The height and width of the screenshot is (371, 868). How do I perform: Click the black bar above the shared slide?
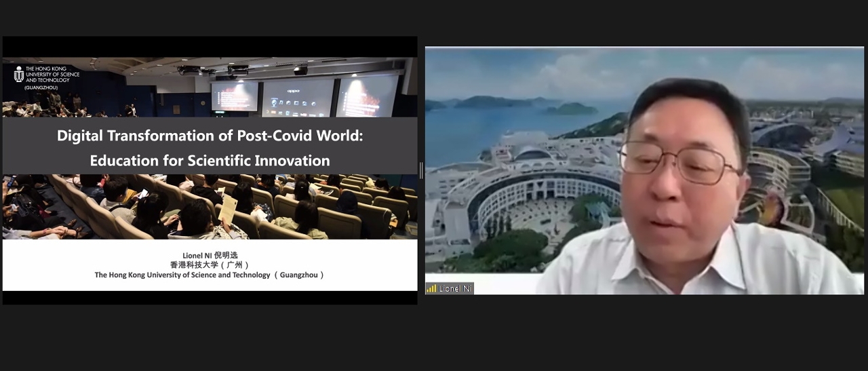(210, 46)
